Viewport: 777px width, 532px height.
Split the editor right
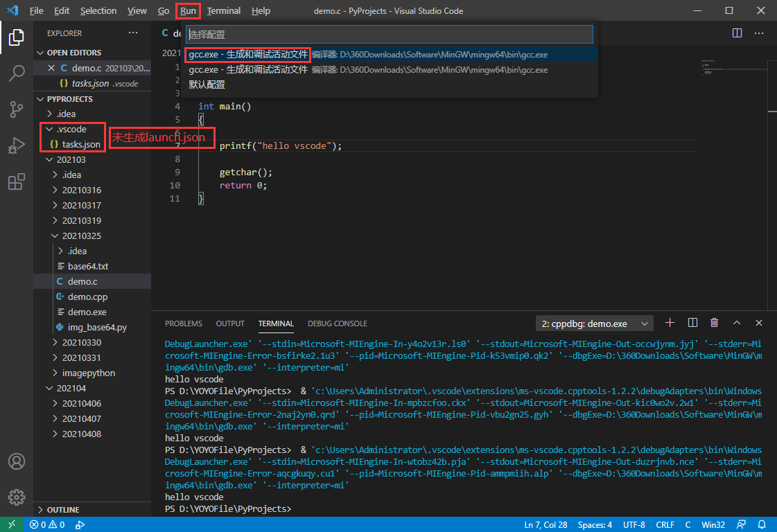(x=737, y=33)
